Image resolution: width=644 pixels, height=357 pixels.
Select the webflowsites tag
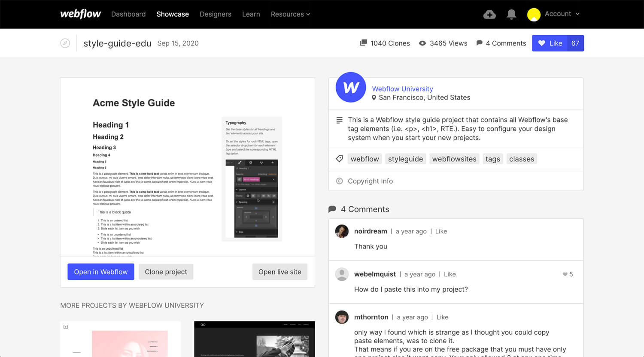454,159
